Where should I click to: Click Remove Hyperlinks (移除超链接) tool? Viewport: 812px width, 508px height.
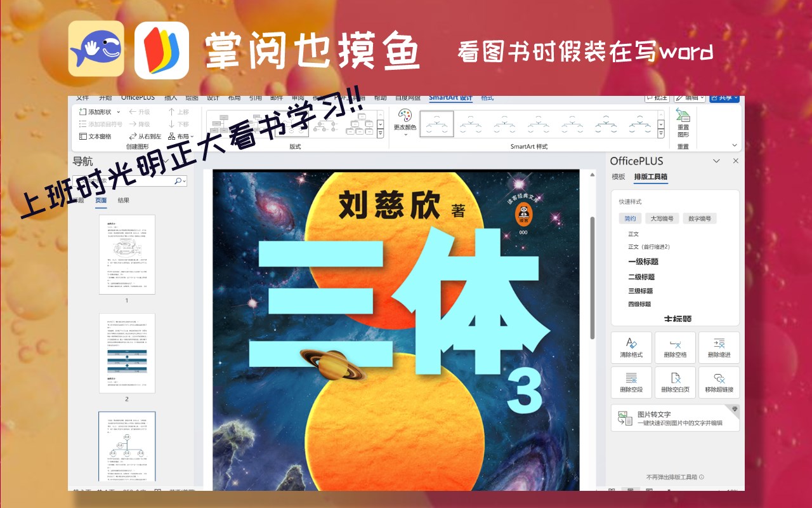pyautogui.click(x=719, y=382)
